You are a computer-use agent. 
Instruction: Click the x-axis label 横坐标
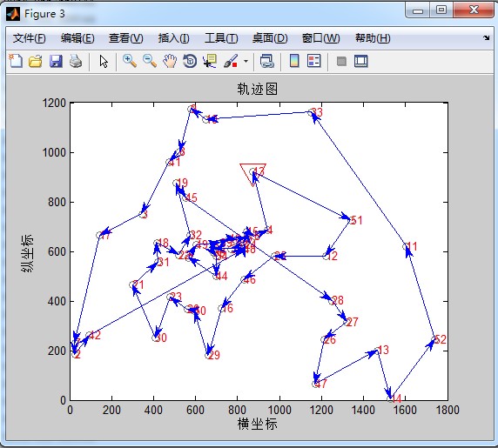click(257, 424)
